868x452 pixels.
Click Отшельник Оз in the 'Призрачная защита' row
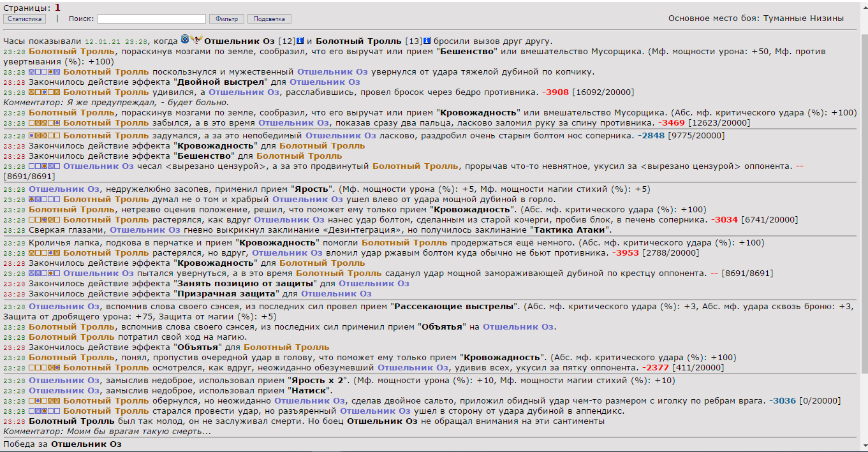[x=336, y=293]
